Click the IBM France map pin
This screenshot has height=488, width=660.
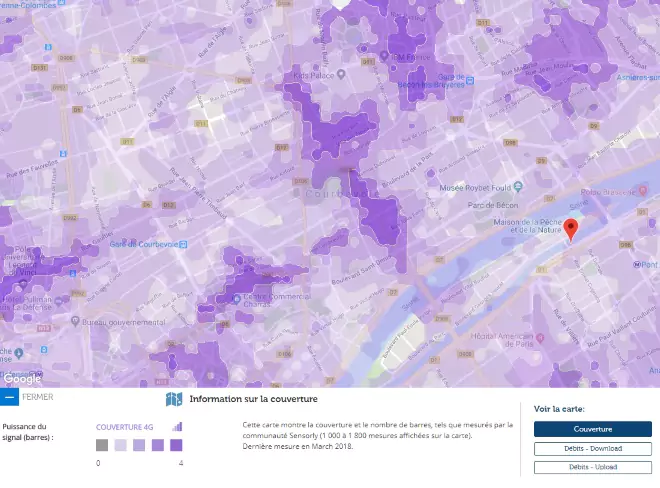[383, 56]
